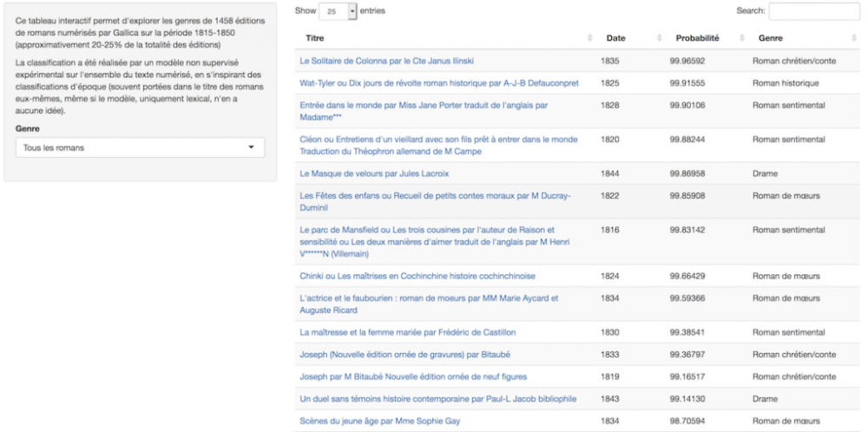Click date cell 1820 for Cléon
Viewport: 868px width, 432px height.
[609, 140]
